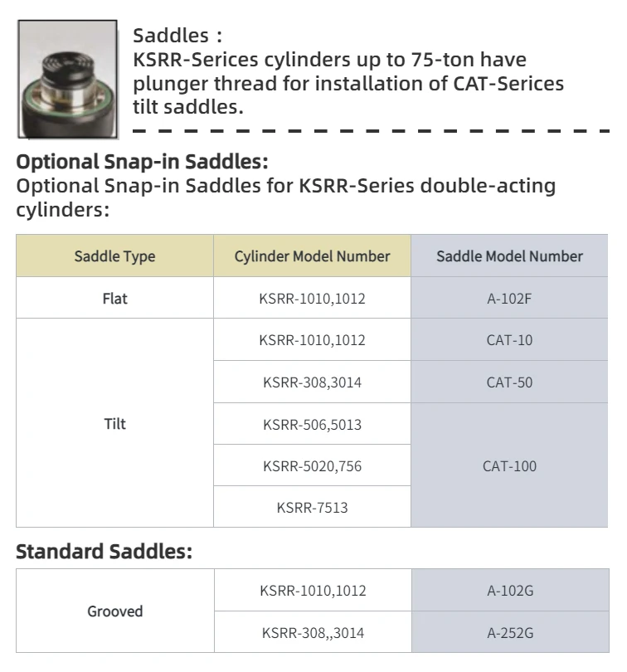The width and height of the screenshot is (627, 672).
Task: Click the A-252G saddle model cell
Action: tap(509, 633)
